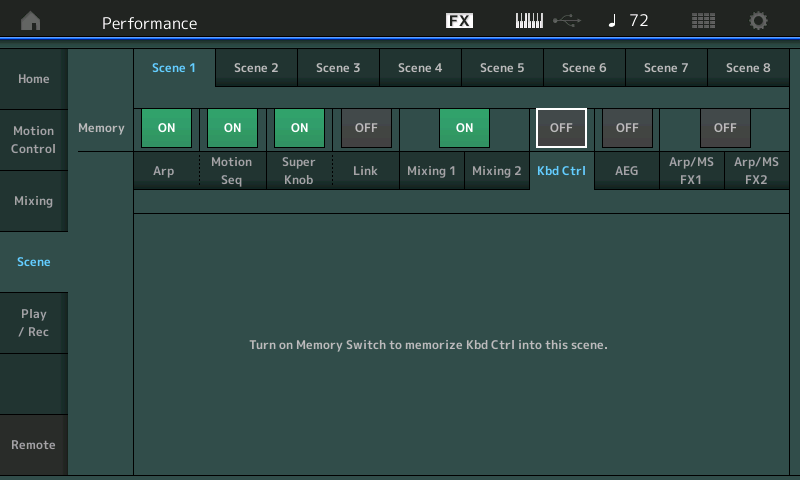The height and width of the screenshot is (480, 800).
Task: Click the Performance title text
Action: (x=149, y=23)
